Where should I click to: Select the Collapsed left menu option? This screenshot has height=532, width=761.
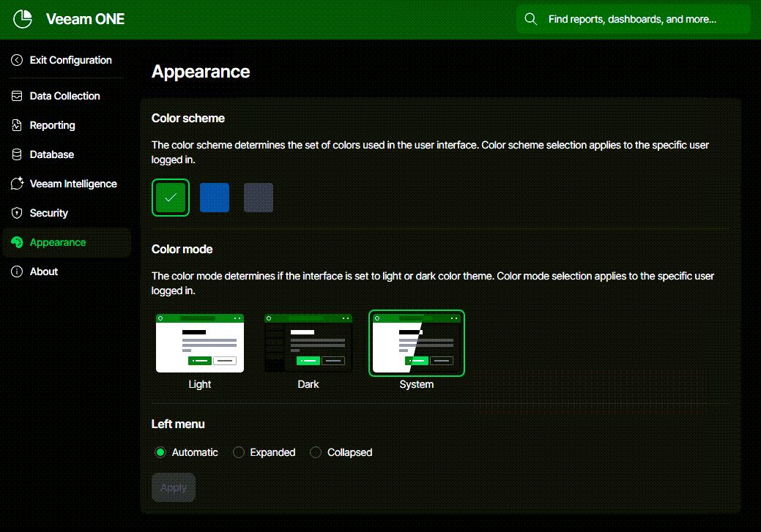316,452
